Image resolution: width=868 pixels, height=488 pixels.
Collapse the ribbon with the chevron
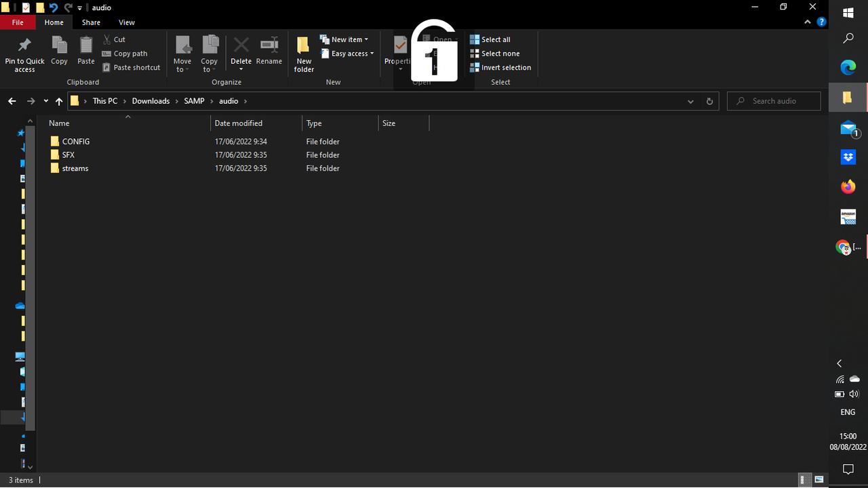click(807, 22)
